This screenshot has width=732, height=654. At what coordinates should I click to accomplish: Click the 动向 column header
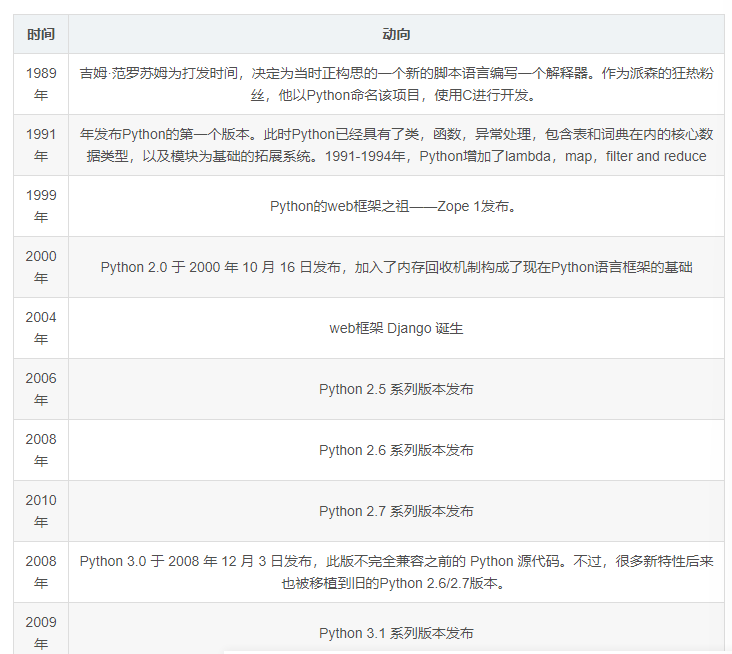[x=396, y=34]
